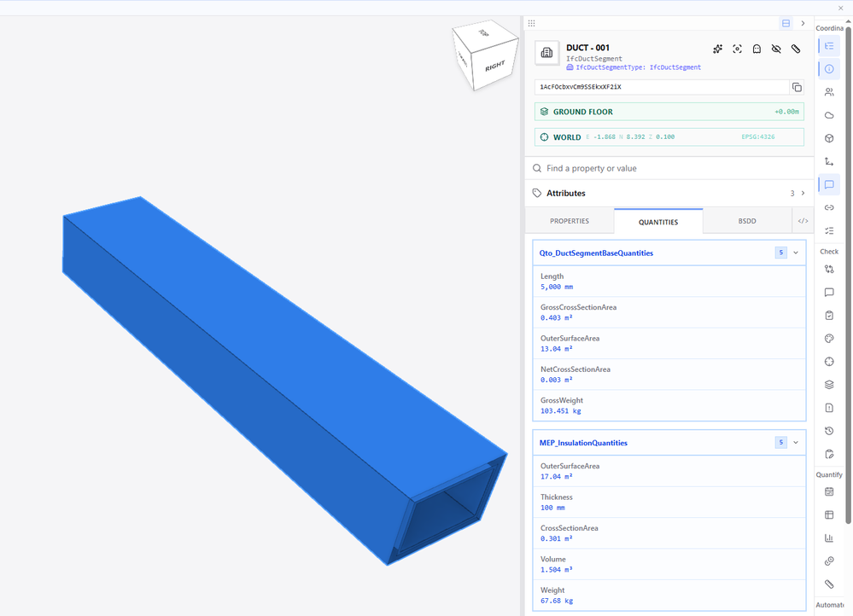Image resolution: width=853 pixels, height=616 pixels.
Task: Click the zoom-to-selection target icon
Action: tap(737, 49)
